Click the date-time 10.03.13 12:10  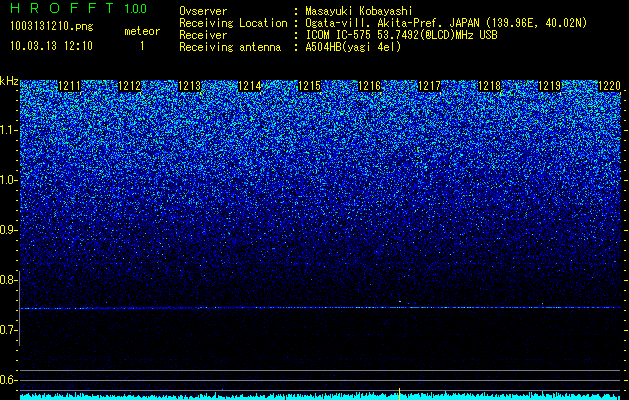[x=52, y=46]
